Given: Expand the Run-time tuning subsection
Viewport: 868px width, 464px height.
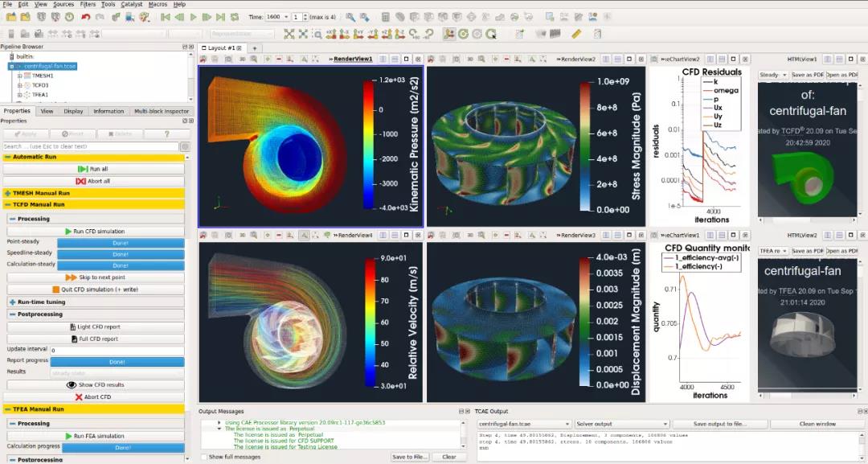Looking at the screenshot, I should click(12, 302).
